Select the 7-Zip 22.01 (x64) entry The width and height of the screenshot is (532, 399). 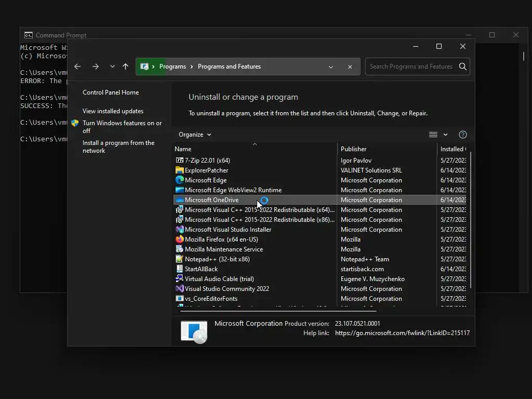click(207, 160)
